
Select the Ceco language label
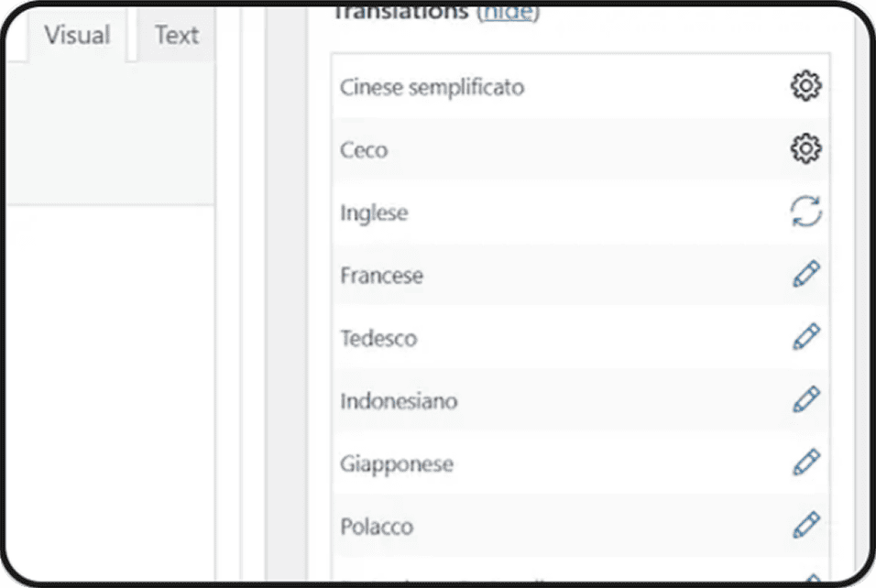point(364,150)
